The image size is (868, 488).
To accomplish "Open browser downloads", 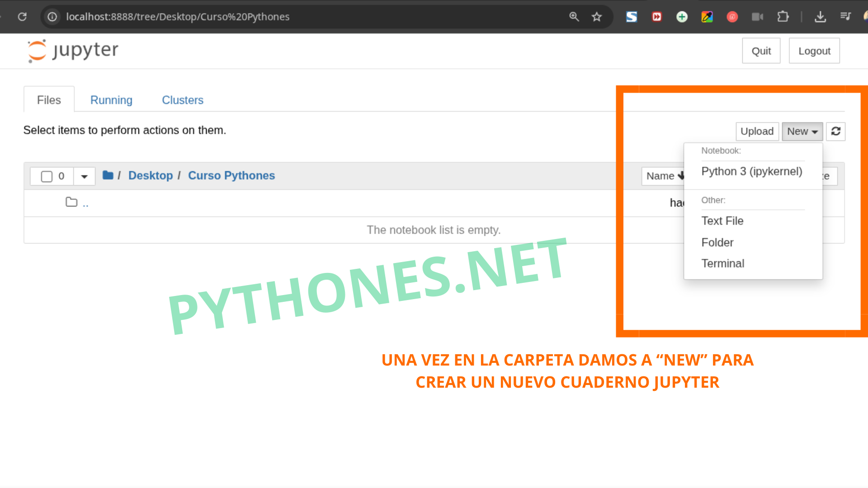I will pos(821,17).
